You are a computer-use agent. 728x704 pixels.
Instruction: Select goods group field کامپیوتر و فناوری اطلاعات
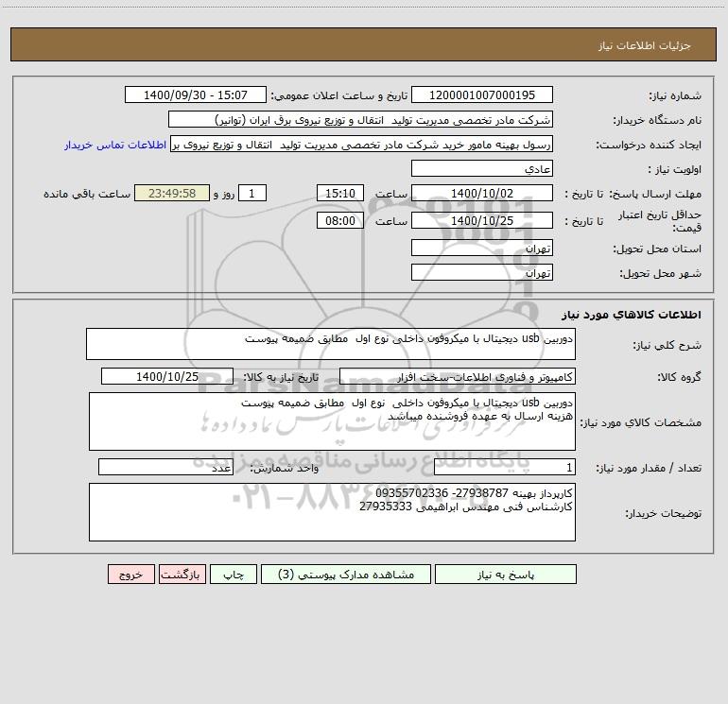[x=458, y=376]
